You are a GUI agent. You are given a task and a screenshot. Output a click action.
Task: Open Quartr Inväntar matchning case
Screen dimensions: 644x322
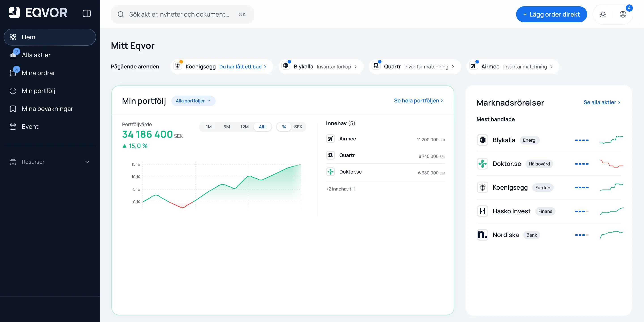pos(415,66)
